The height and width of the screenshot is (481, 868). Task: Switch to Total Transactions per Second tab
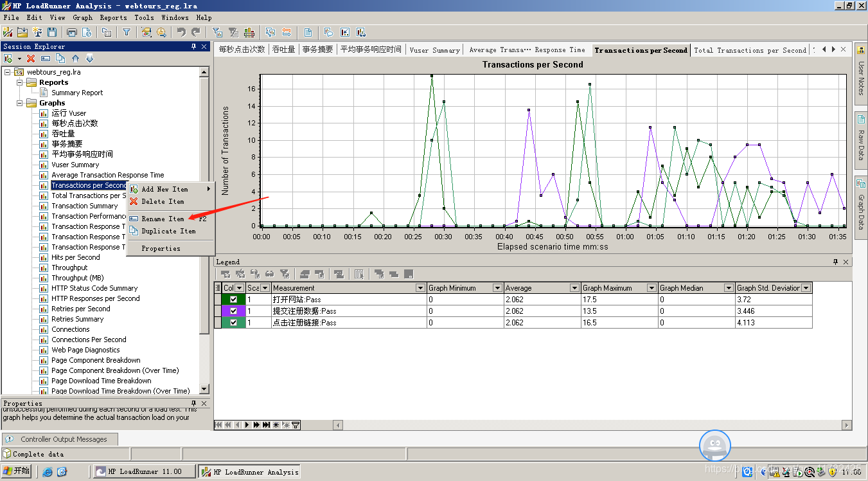pos(749,50)
